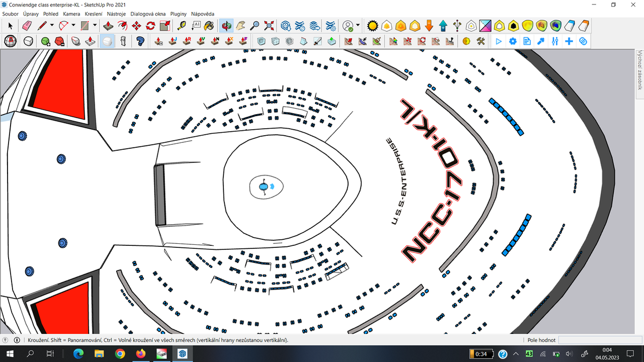Open the Rectangle shapes dropdown arrow

[95, 26]
